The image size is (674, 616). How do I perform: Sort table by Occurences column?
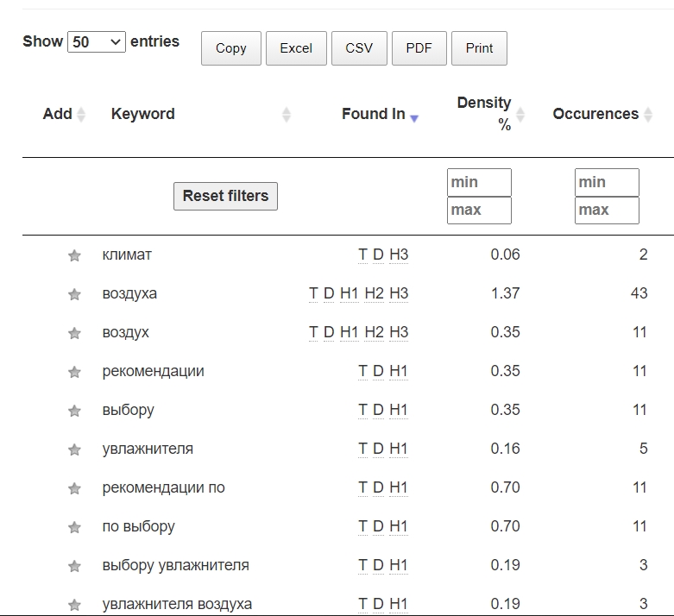click(x=595, y=114)
